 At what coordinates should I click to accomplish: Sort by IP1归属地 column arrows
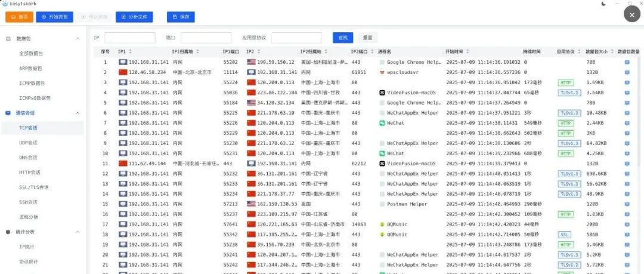[197, 52]
